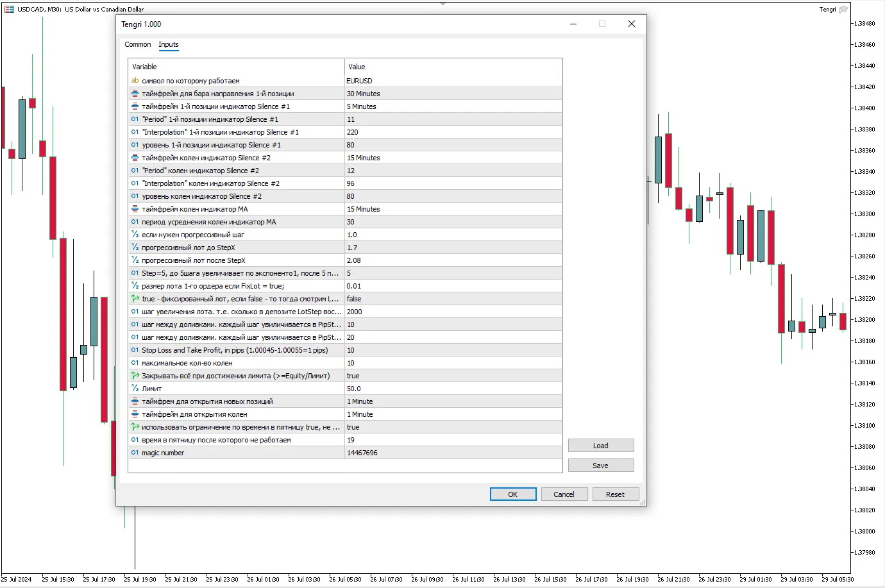Edit the magic number value 14467696
The height and width of the screenshot is (588, 885).
(453, 453)
